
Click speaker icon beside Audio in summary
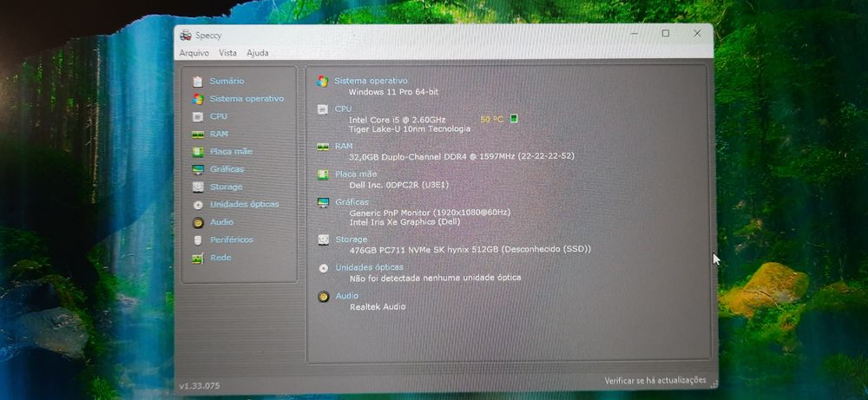pos(323,297)
